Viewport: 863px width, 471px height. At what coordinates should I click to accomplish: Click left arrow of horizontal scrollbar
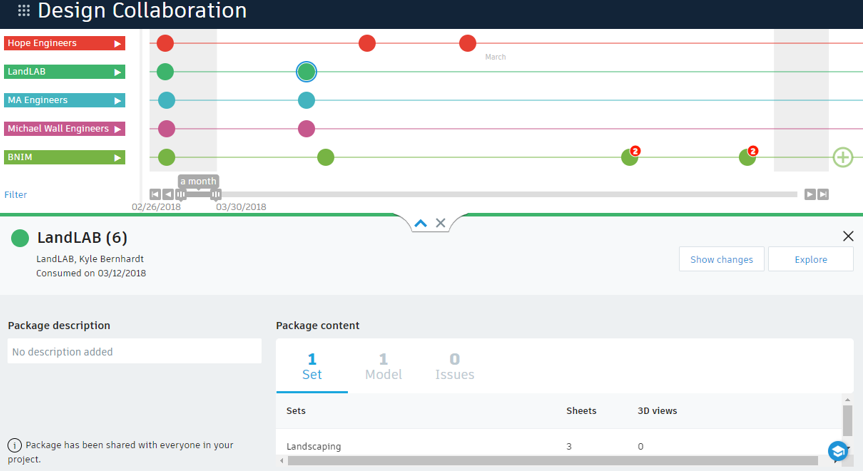[x=282, y=461]
